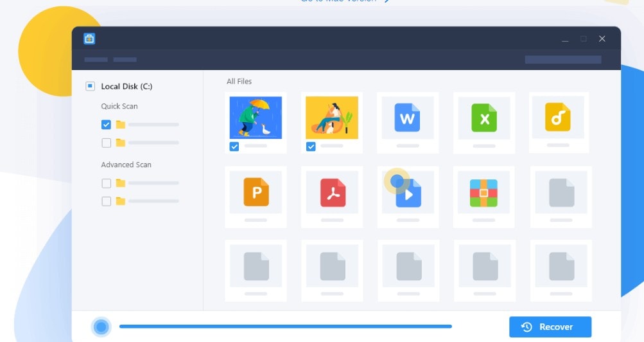Click the checked Quick Scan folder icon
644x342 pixels.
point(120,124)
